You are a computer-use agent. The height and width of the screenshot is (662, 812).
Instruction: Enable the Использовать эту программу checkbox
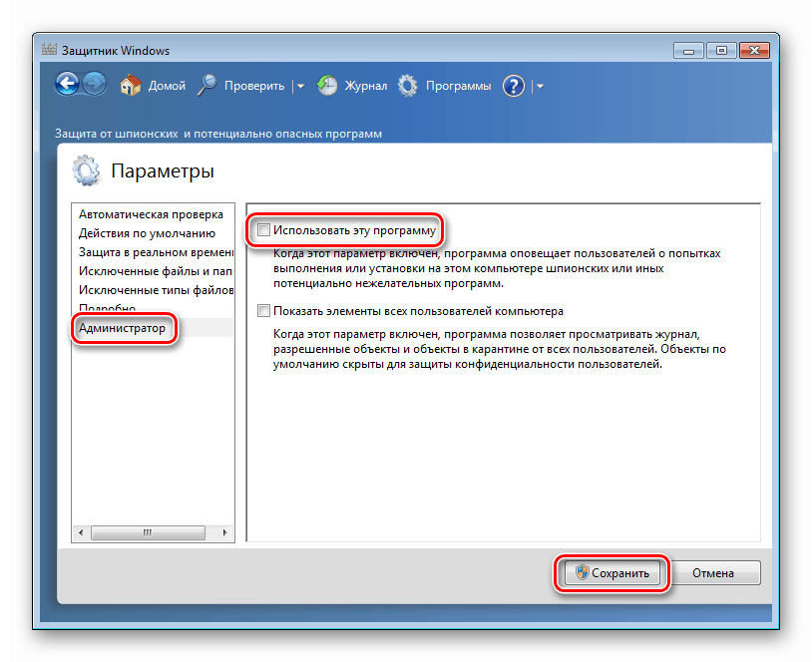pyautogui.click(x=263, y=230)
